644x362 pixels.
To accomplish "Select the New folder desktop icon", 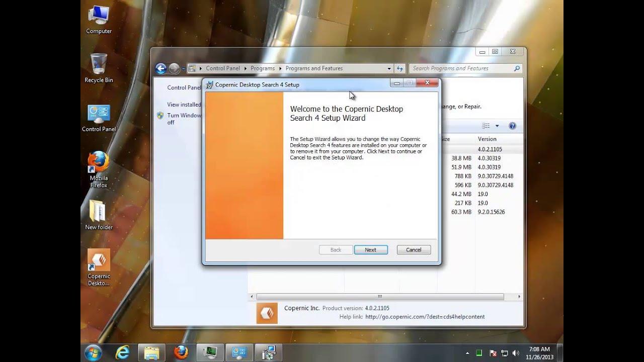I will tap(99, 215).
